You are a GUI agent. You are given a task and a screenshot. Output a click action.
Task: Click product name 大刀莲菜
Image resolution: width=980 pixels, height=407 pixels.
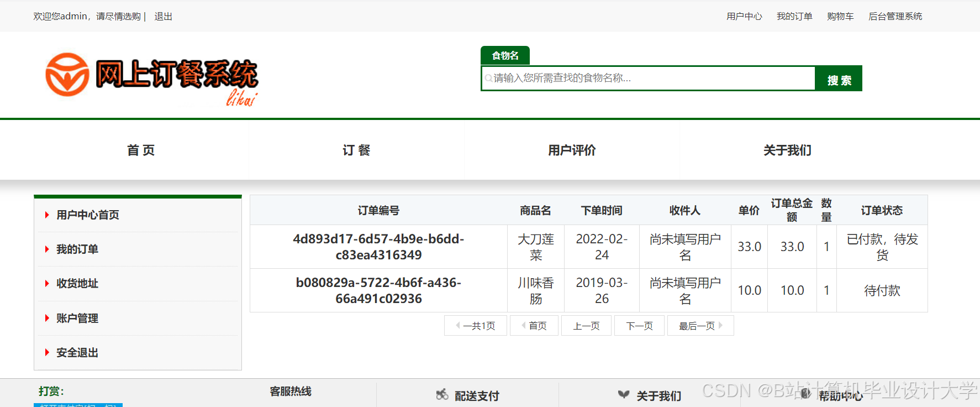[536, 247]
